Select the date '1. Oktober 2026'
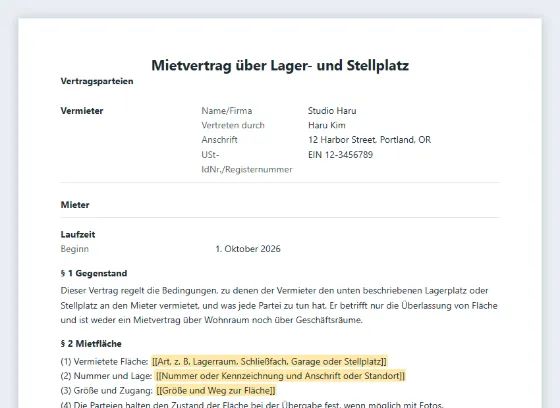 point(248,249)
